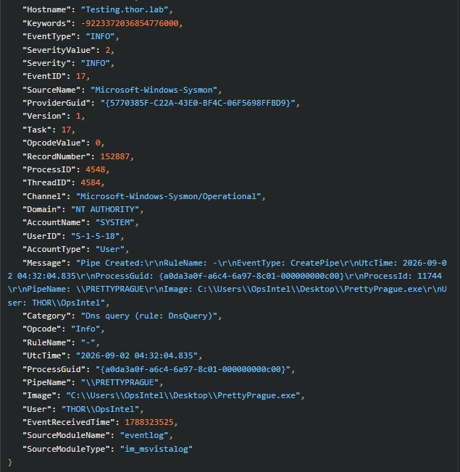
Task: Click the RecordNumber value 152887
Action: click(x=115, y=156)
